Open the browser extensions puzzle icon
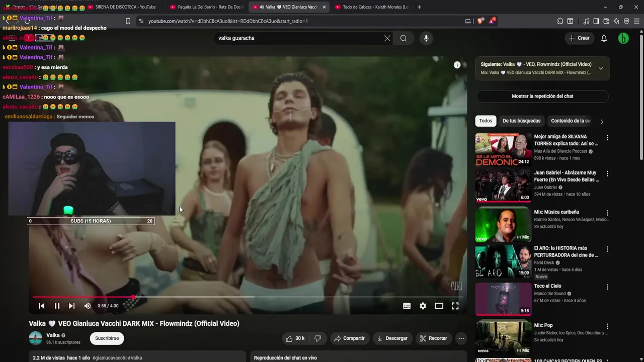 (560, 21)
